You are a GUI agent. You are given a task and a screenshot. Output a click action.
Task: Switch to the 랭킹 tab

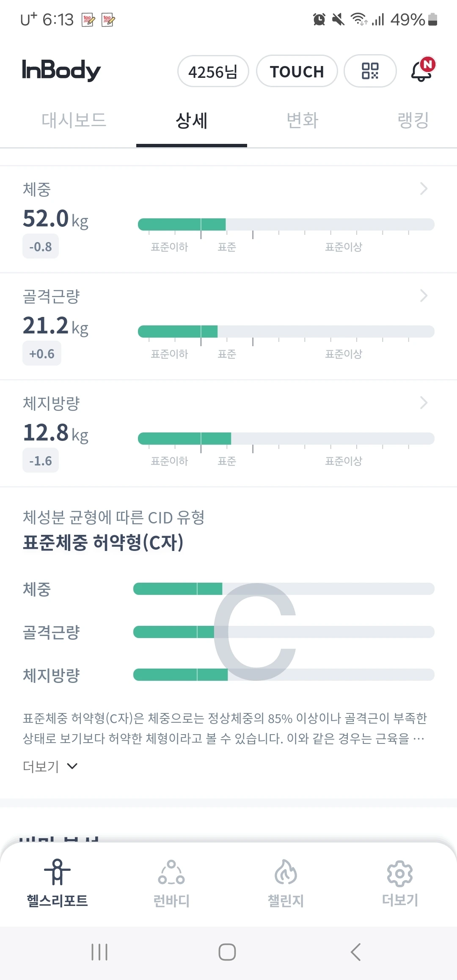pos(413,121)
